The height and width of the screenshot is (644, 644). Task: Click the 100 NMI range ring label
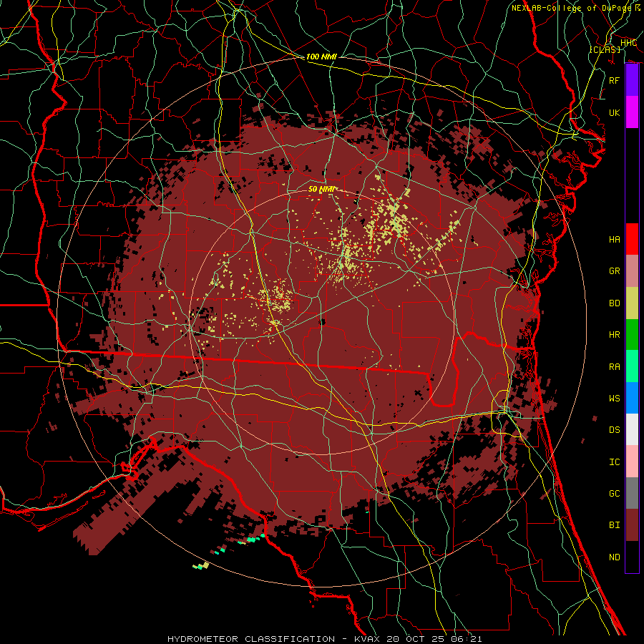(321, 57)
